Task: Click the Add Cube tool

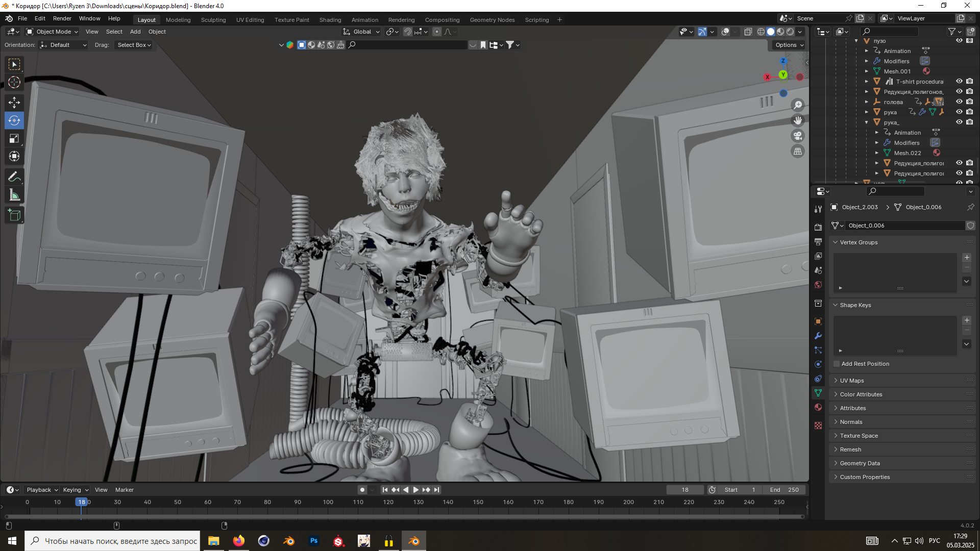Action: tap(14, 215)
